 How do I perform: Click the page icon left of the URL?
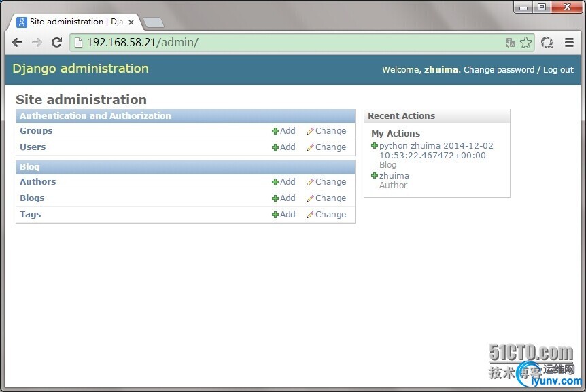click(78, 43)
